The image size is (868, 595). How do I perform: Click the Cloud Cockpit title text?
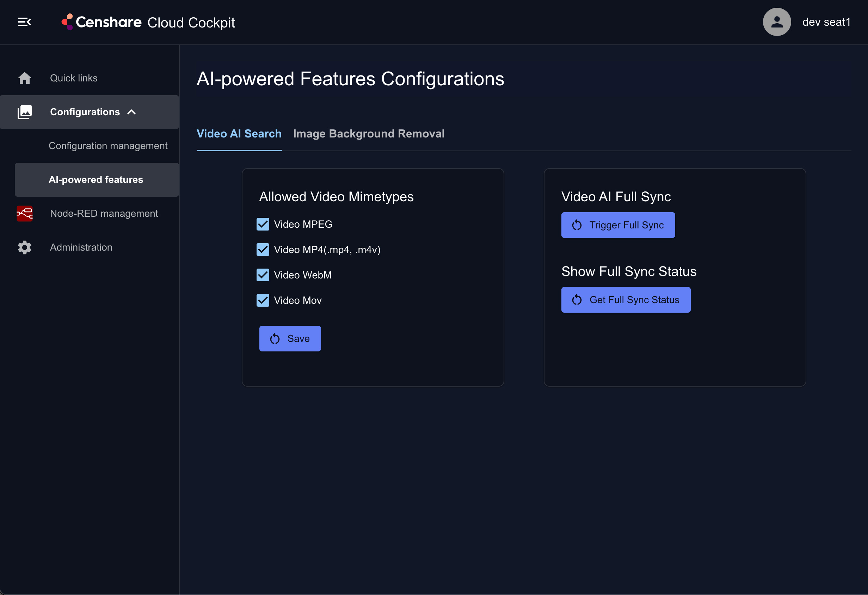191,23
